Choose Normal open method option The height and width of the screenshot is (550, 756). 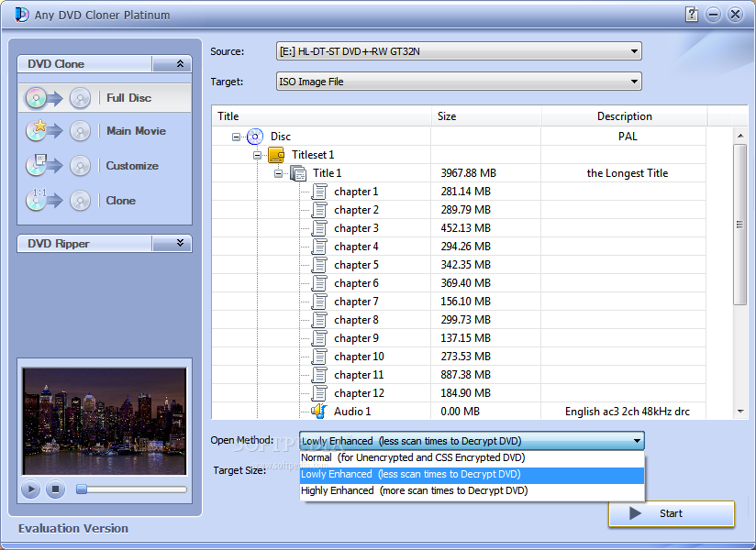click(472, 457)
